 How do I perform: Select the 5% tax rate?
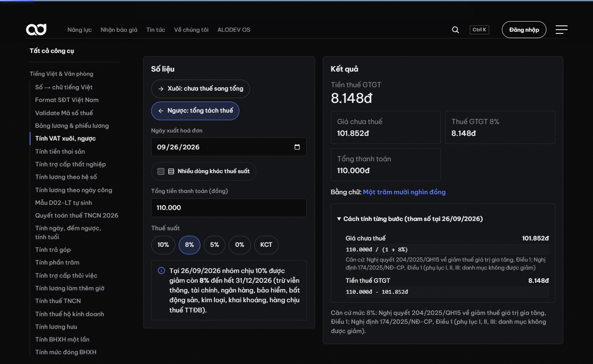[214, 245]
